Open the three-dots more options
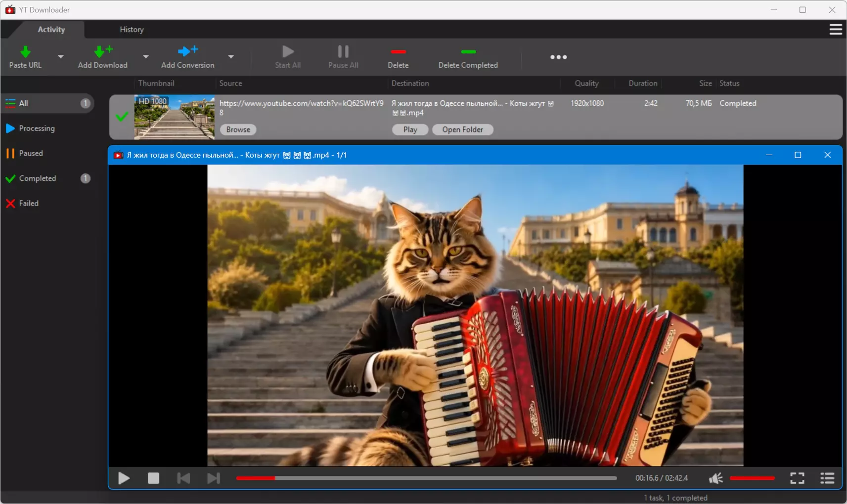Viewport: 847px width, 504px height. [x=558, y=57]
